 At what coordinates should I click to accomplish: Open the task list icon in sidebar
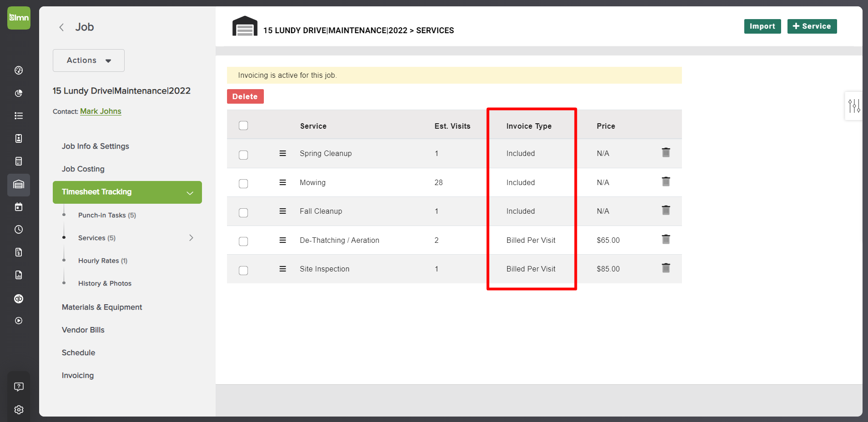click(x=18, y=116)
